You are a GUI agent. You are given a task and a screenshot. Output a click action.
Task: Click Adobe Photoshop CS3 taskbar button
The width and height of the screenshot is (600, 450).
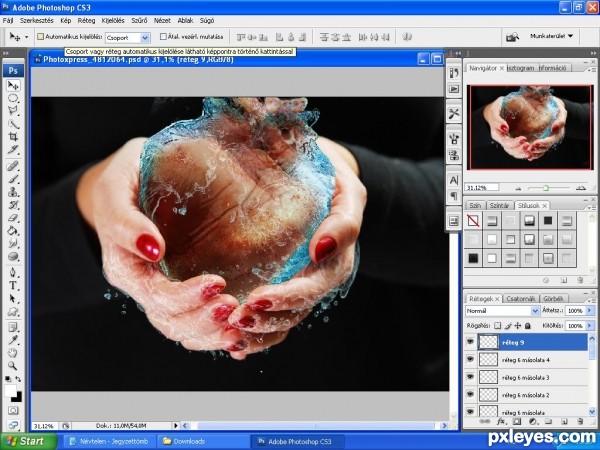(298, 441)
